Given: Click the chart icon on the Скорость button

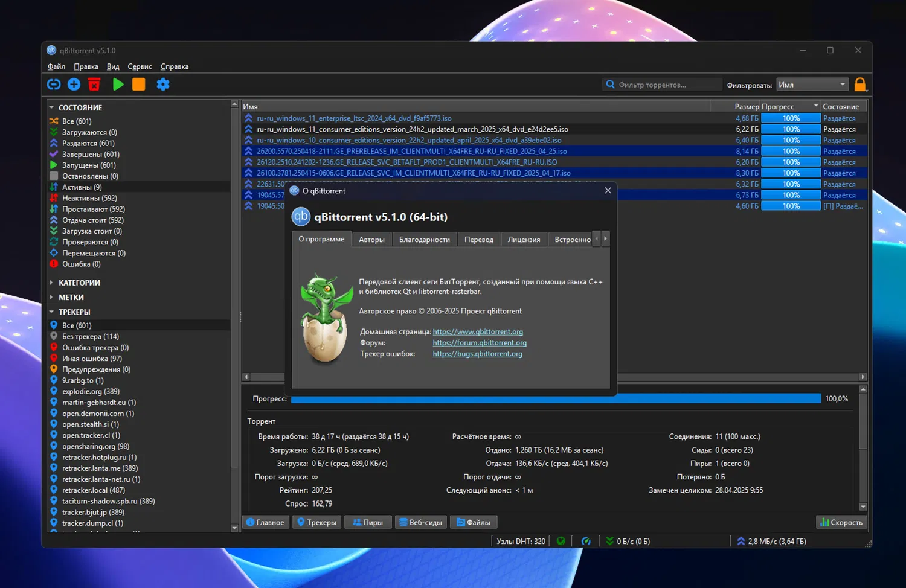Looking at the screenshot, I should coord(824,522).
